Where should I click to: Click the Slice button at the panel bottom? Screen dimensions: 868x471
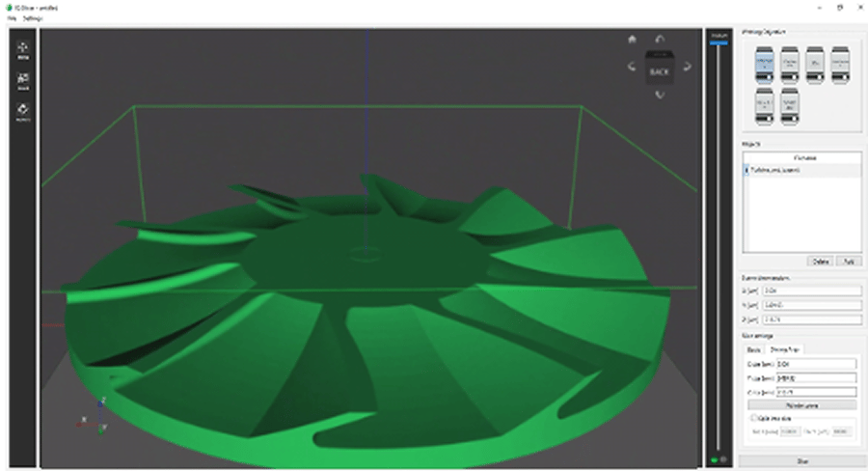[802, 461]
